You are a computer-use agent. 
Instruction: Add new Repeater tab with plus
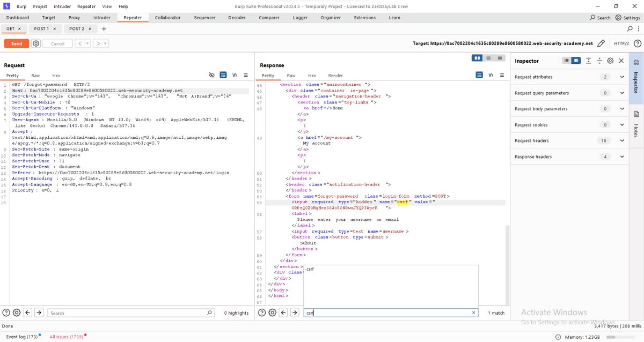pyautogui.click(x=104, y=29)
